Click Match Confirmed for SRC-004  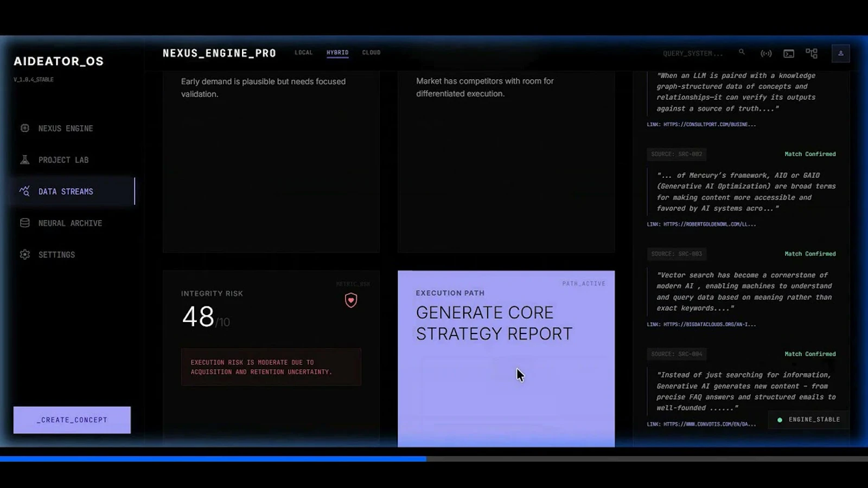coord(810,354)
